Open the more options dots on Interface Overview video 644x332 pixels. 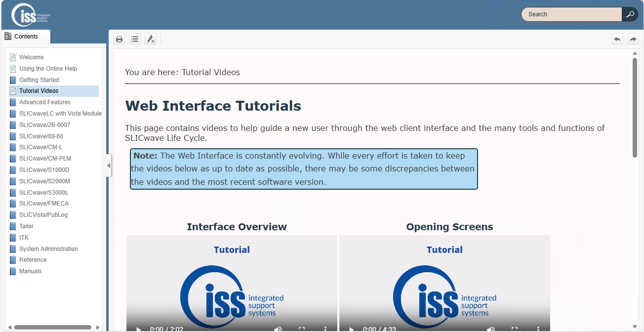(324, 329)
